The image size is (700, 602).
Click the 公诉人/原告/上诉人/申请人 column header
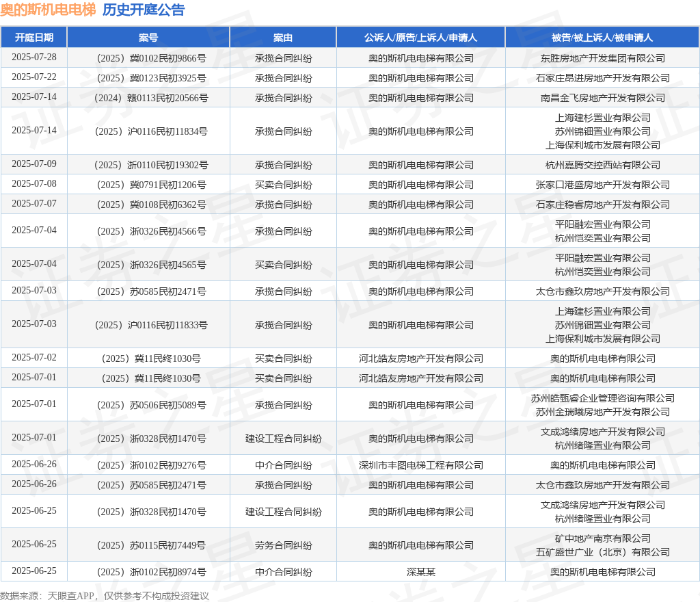[420, 38]
